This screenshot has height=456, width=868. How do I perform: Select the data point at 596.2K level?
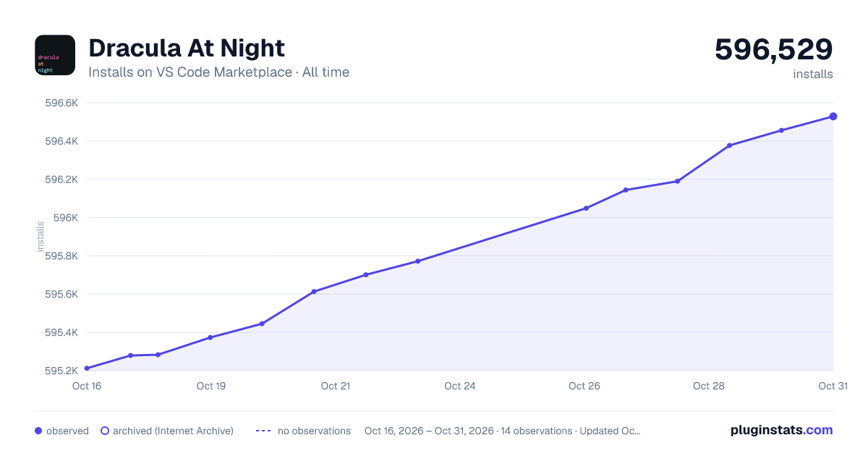pos(678,181)
